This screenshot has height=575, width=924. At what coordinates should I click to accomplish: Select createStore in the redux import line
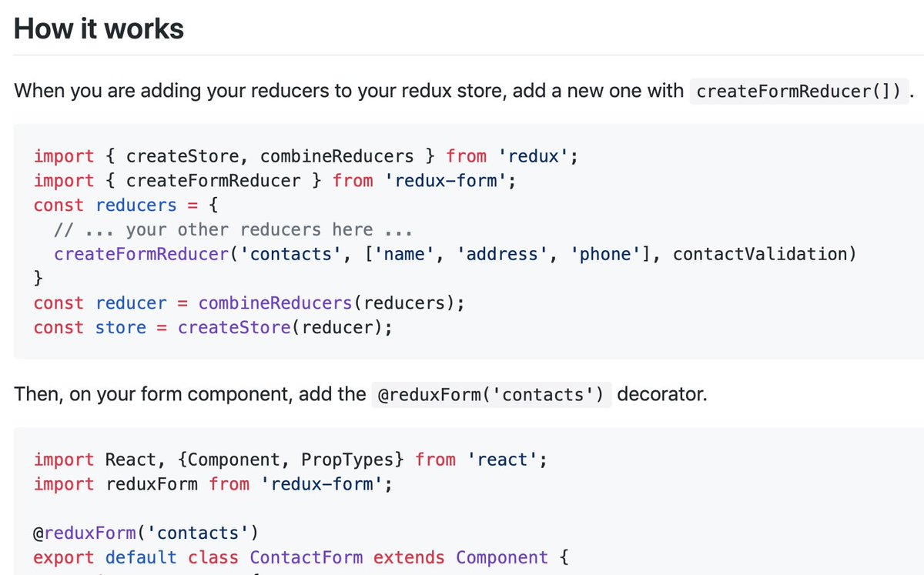coord(182,156)
